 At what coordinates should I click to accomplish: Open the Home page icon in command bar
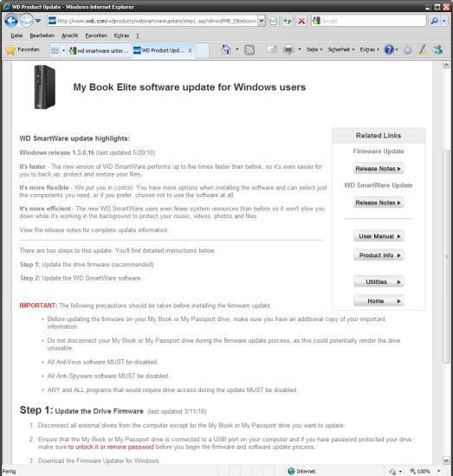[x=226, y=49]
